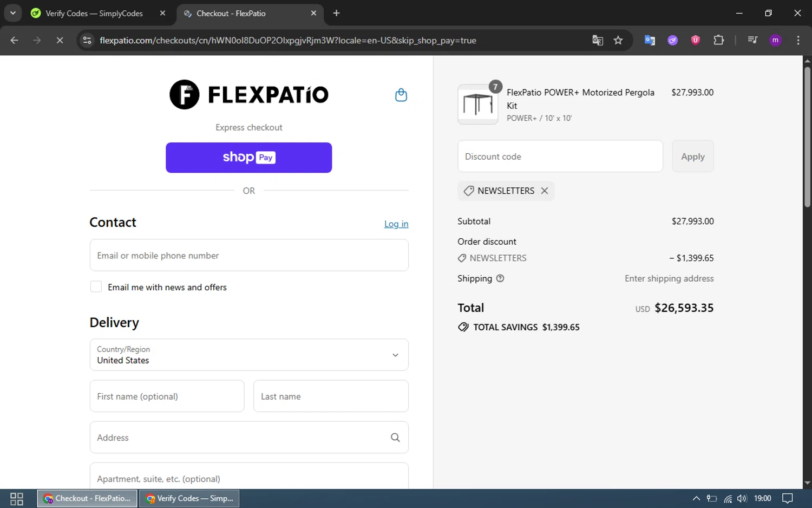Open the notification center icon

pyautogui.click(x=788, y=498)
